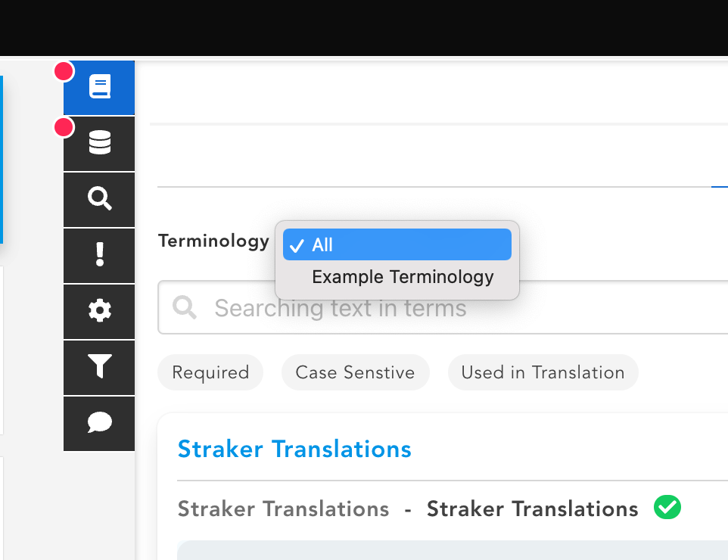Screen dimensions: 728x560
Task: Click the red notification badge on the database icon
Action: pos(64,127)
